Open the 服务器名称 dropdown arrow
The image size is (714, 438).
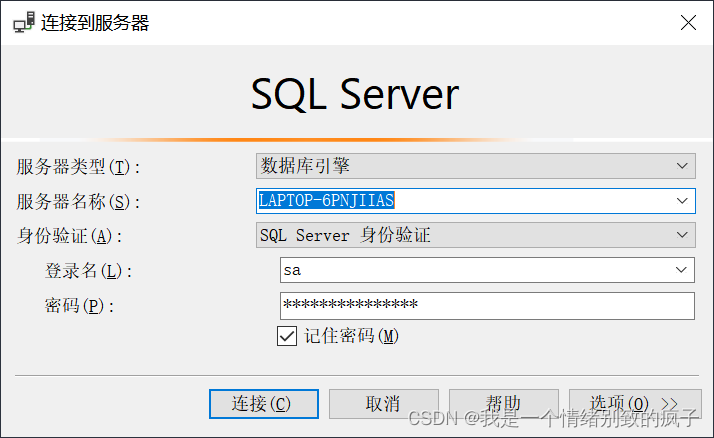682,201
